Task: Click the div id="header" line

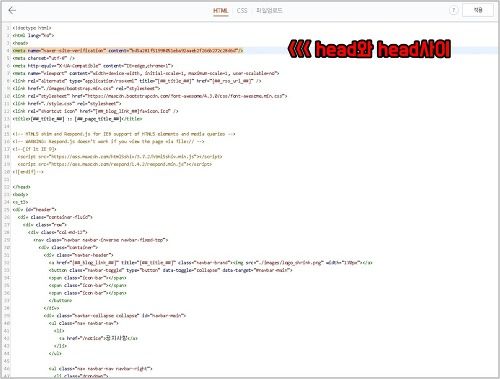Action: pyautogui.click(x=34, y=210)
